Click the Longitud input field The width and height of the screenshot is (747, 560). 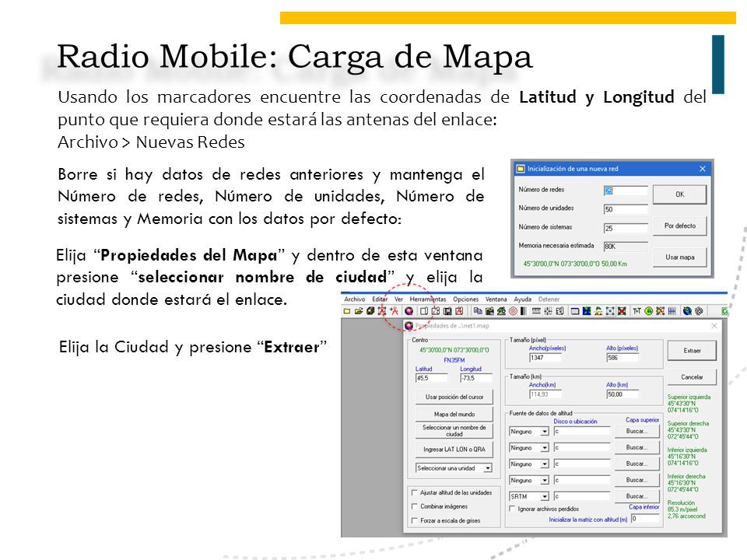(x=476, y=378)
